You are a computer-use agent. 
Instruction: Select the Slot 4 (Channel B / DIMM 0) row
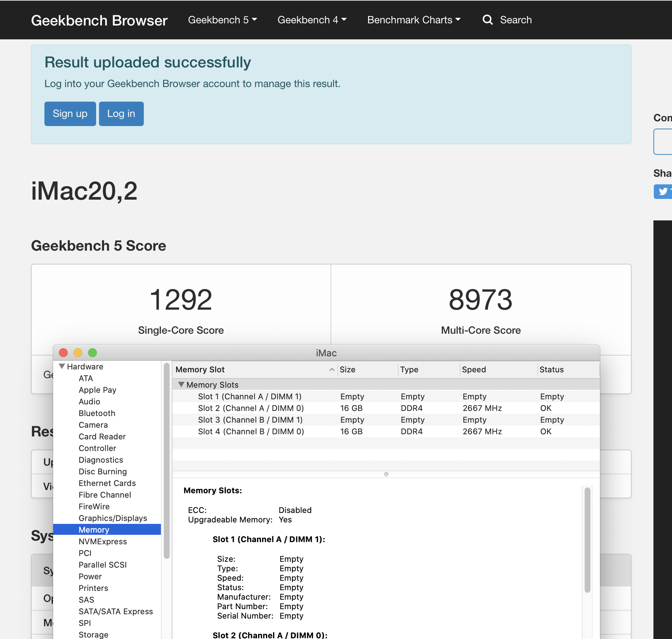coord(386,431)
